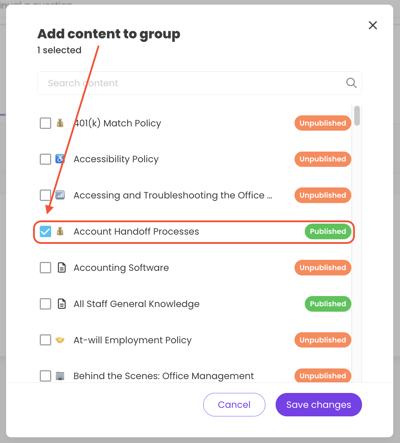
Task: Click the document icon beside Accounting Software
Action: (x=62, y=267)
